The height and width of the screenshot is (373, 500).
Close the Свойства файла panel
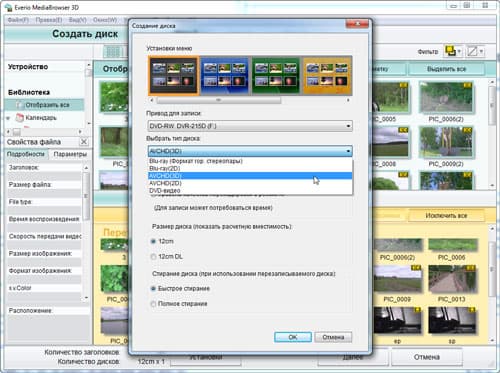[x=84, y=142]
